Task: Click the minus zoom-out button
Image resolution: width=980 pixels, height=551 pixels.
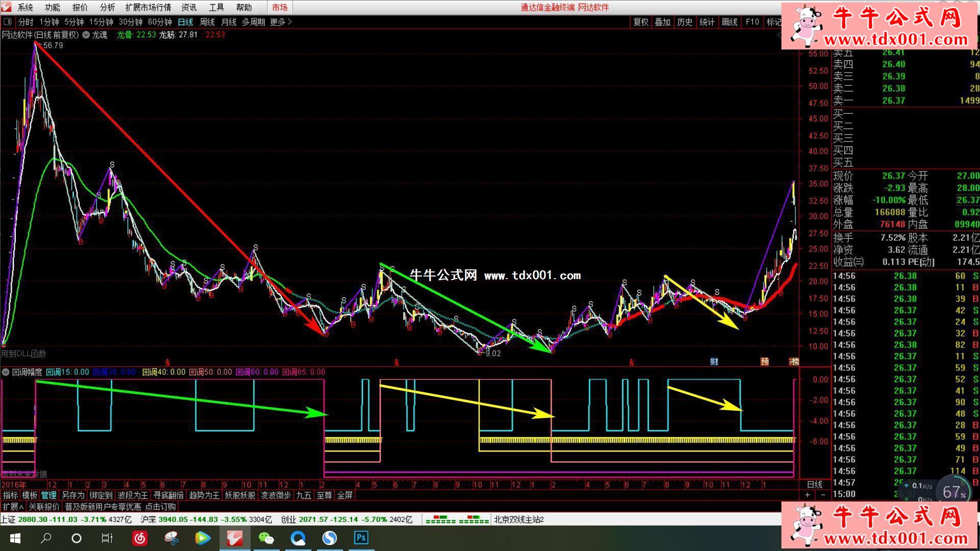Action: [823, 495]
